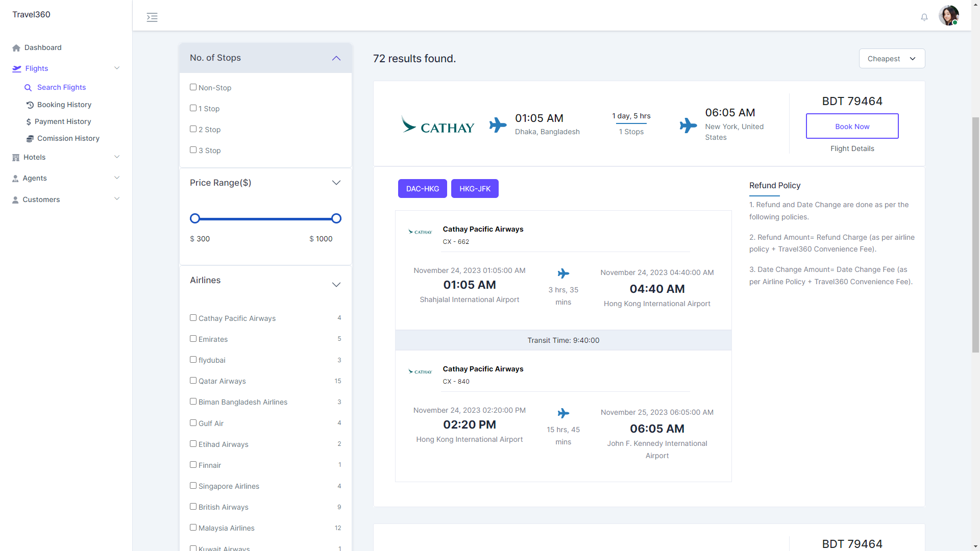Go to Search Flights page
Screen dimensions: 980x551
[62, 88]
